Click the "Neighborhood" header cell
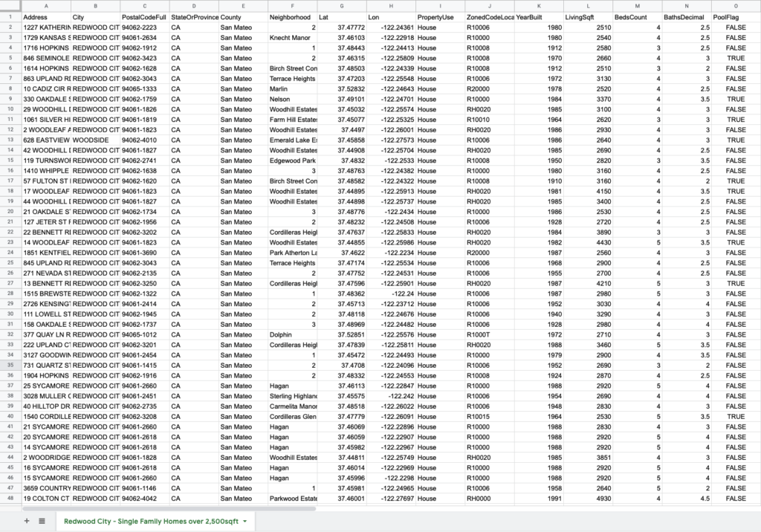Viewport: 761px width, 532px height. (x=293, y=17)
